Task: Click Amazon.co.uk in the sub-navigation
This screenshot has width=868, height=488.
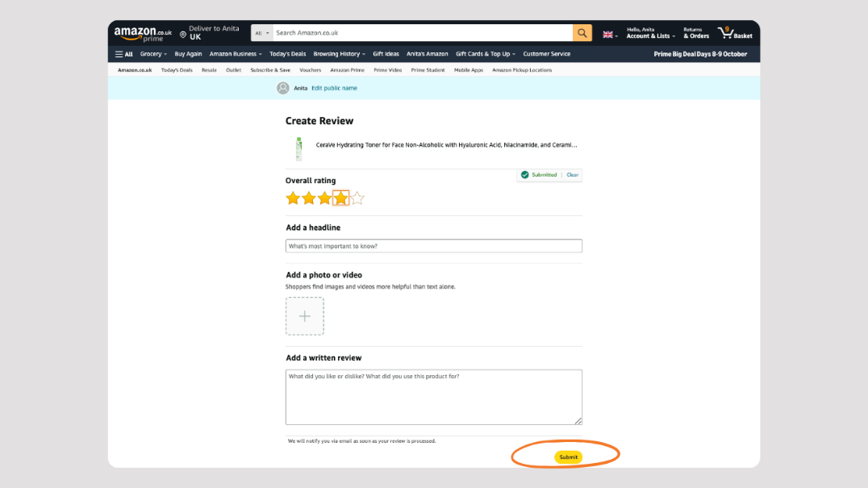Action: (x=135, y=70)
